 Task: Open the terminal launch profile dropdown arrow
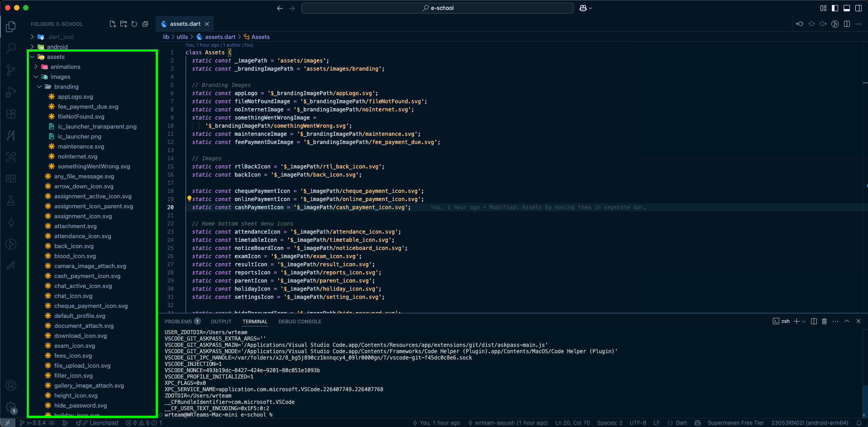pyautogui.click(x=804, y=321)
